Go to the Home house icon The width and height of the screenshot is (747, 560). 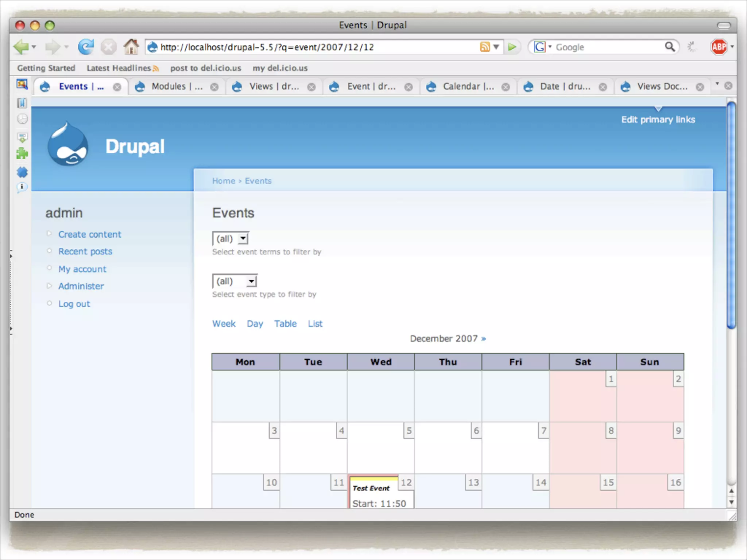(131, 47)
